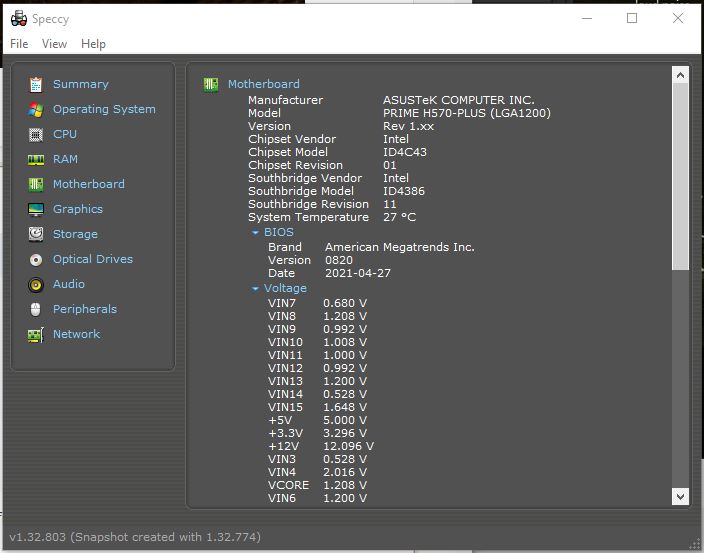This screenshot has height=553, width=704.
Task: Click the +12V value 12.096 V
Action: [x=349, y=446]
